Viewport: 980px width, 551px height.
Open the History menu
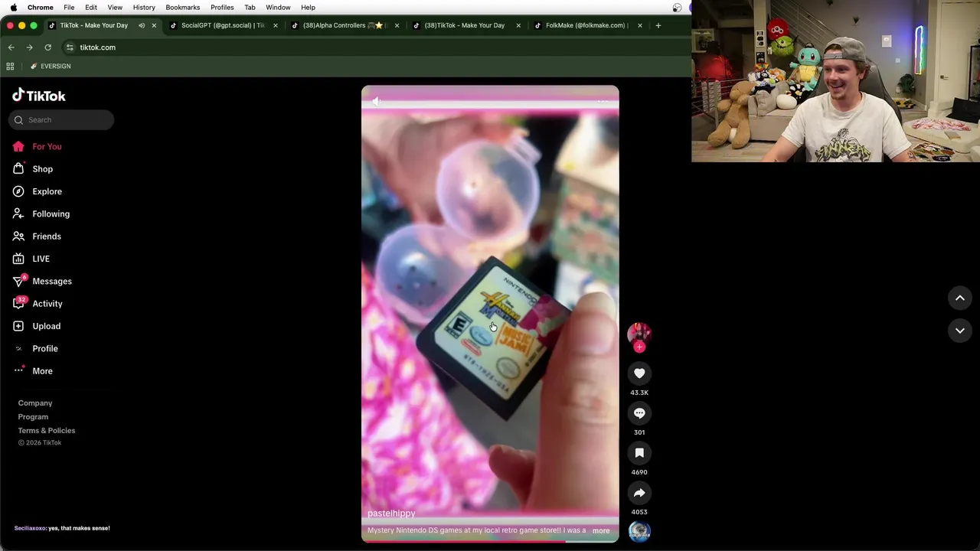(144, 8)
